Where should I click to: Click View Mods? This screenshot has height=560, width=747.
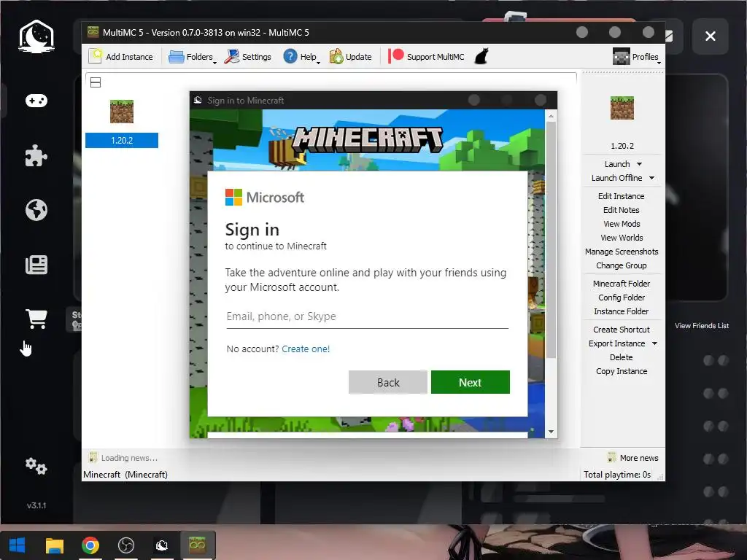(x=622, y=224)
